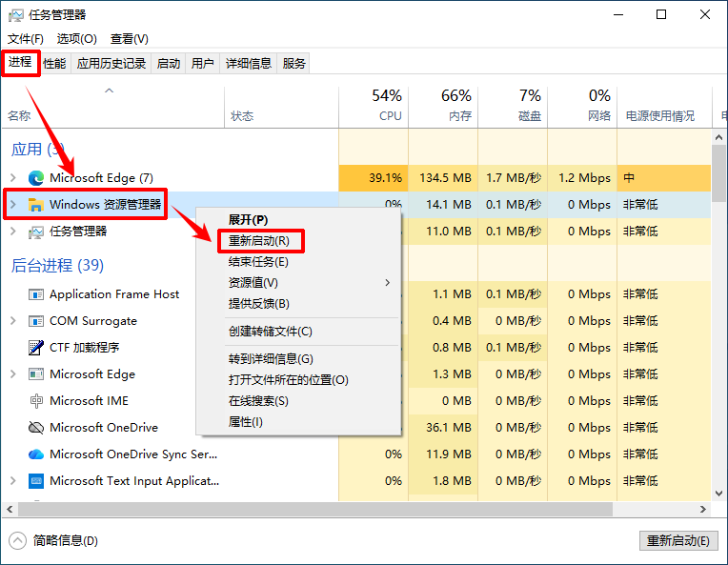Switch to the 服务 tab
This screenshot has height=565, width=728.
coord(293,63)
